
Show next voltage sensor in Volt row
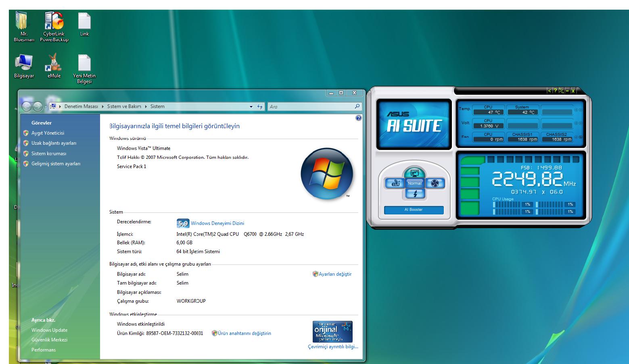click(x=581, y=123)
